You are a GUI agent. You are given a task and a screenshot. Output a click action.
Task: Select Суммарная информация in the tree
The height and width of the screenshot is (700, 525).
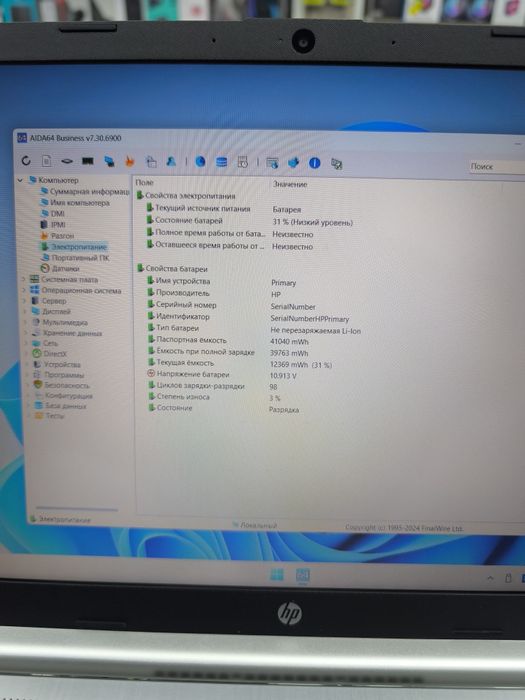tap(84, 192)
